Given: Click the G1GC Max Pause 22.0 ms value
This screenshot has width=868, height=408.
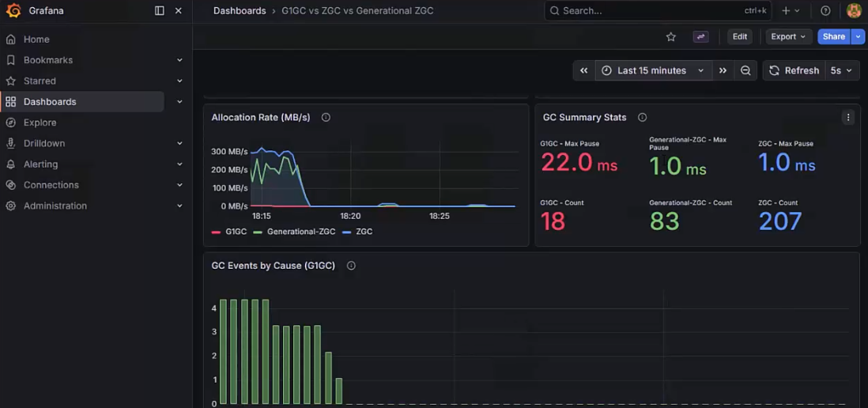Looking at the screenshot, I should pos(579,163).
